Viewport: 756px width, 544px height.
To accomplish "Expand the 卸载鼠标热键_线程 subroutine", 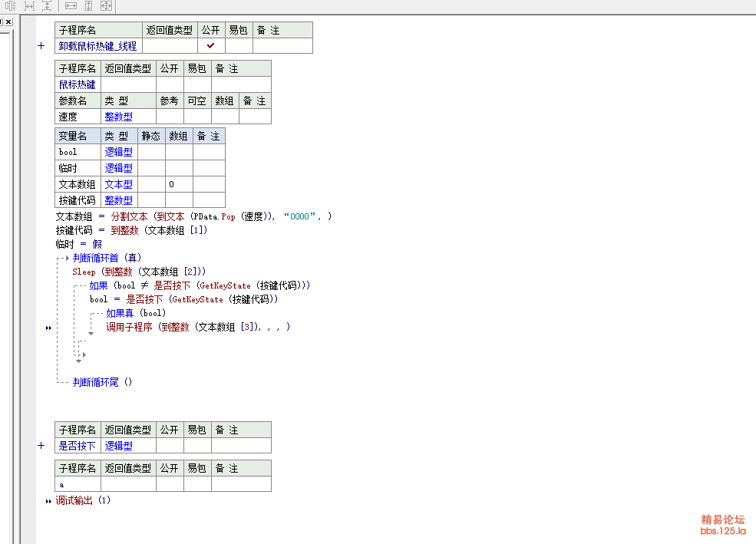I will point(41,46).
